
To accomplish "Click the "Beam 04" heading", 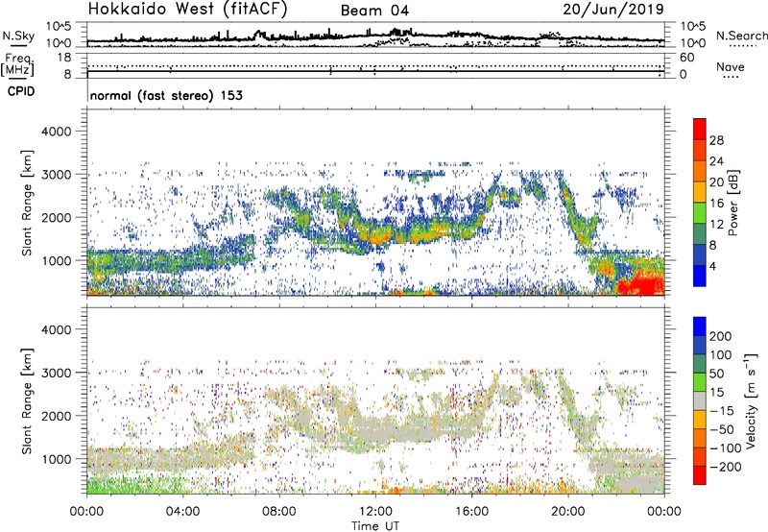I will 374,11.
